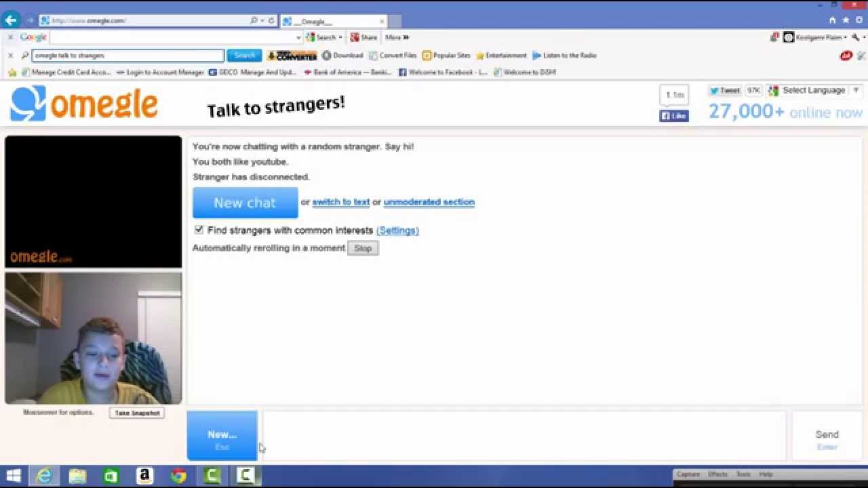Open the Koolgamr Plaim account dropdown
This screenshot has width=868, height=488.
click(x=815, y=37)
